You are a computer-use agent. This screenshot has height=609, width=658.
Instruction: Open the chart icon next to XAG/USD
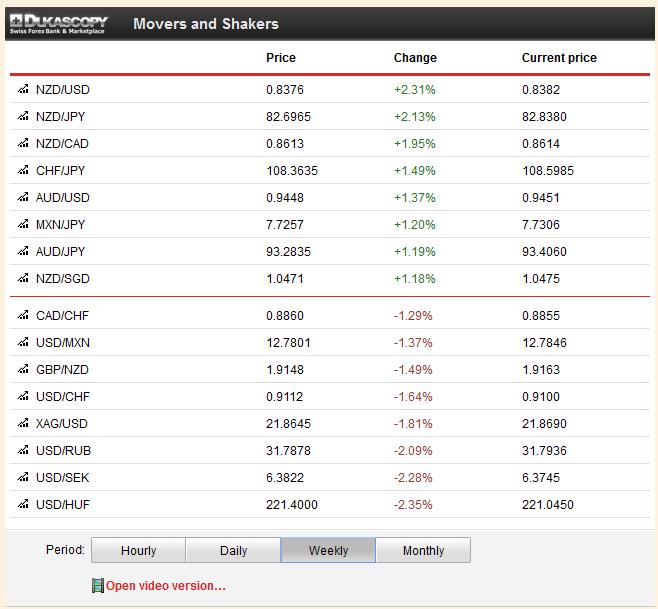click(x=23, y=423)
